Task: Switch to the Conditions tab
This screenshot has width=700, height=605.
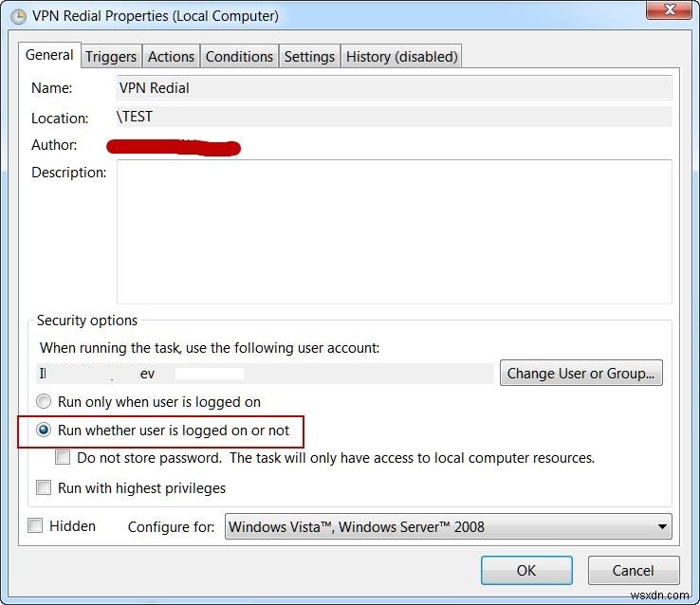Action: tap(239, 57)
